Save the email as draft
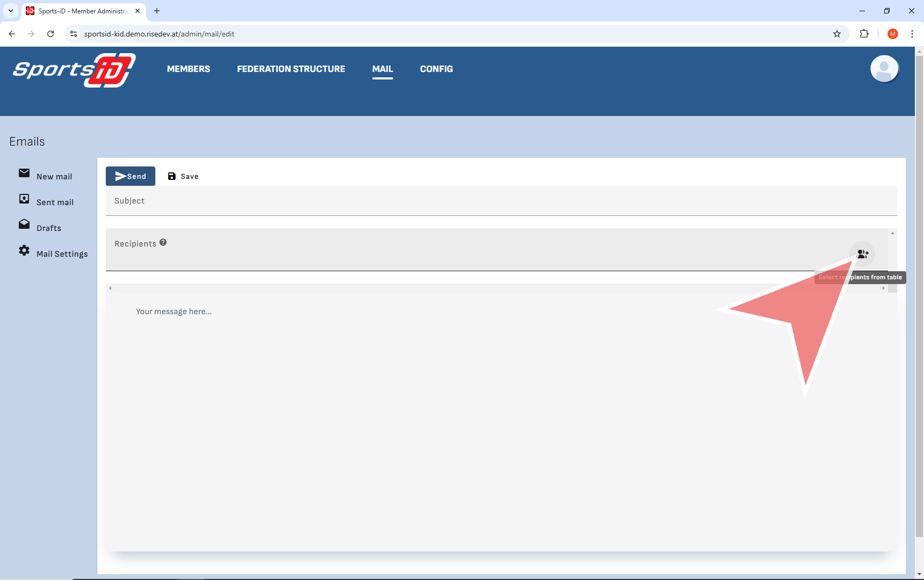The height and width of the screenshot is (580, 924). pos(183,176)
